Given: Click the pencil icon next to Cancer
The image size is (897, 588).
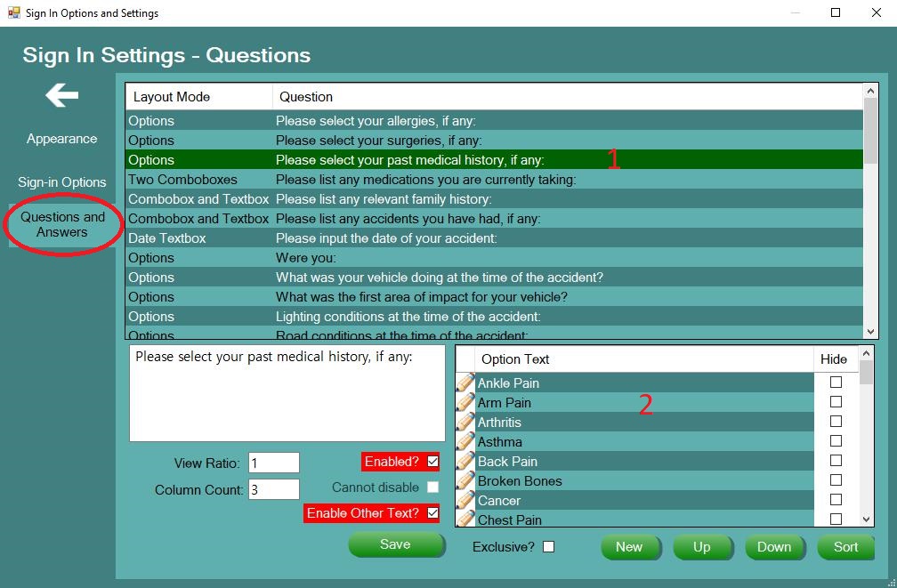Looking at the screenshot, I should tap(465, 501).
